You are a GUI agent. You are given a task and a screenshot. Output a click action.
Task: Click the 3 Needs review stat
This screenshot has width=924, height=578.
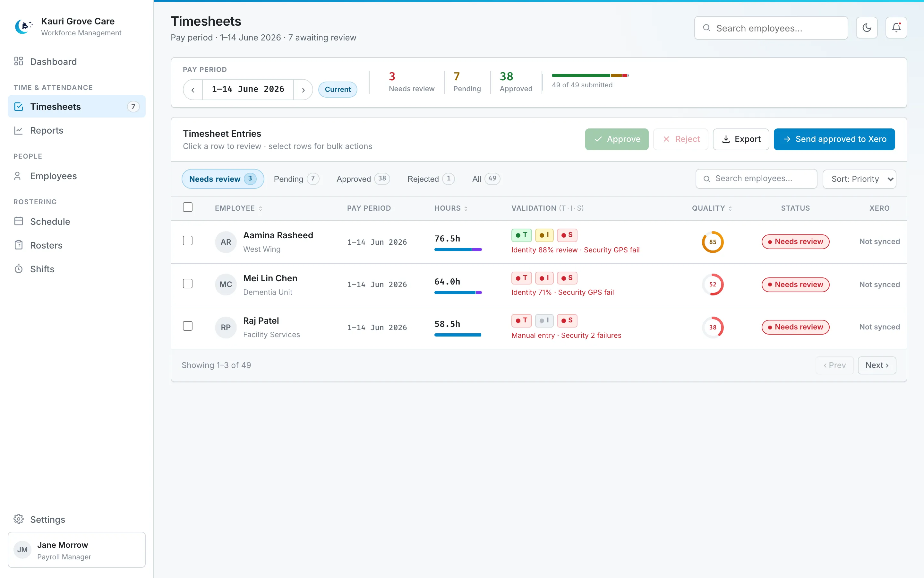[x=411, y=82]
